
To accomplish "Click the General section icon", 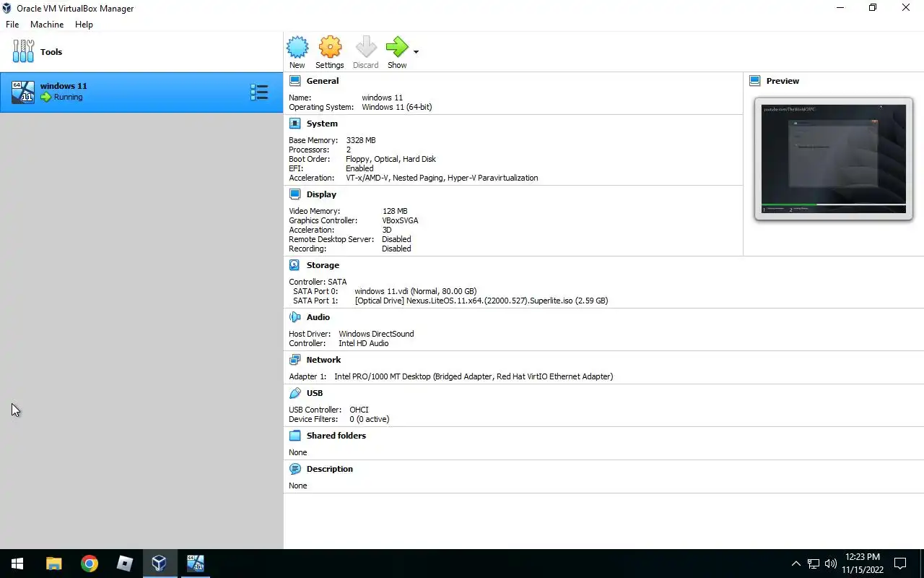I will click(x=295, y=81).
